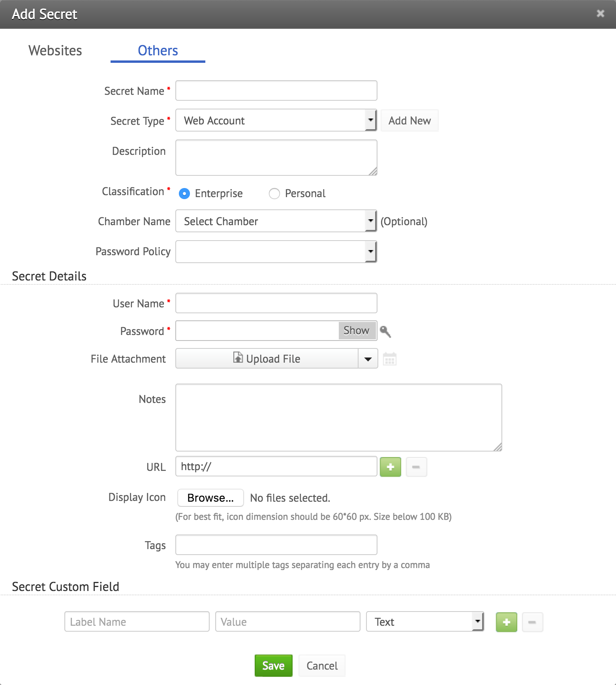Close the Add Secret dialog
This screenshot has width=616, height=685.
[x=600, y=14]
